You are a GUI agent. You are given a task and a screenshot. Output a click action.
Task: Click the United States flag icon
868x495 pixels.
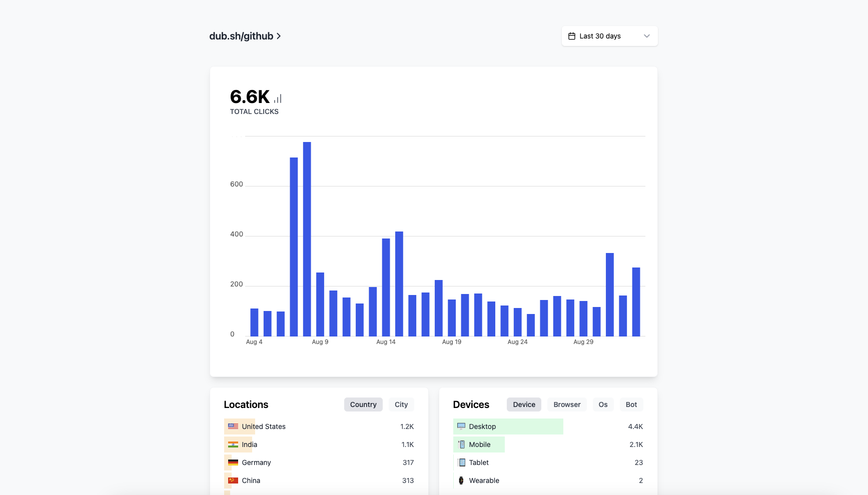[x=233, y=426]
